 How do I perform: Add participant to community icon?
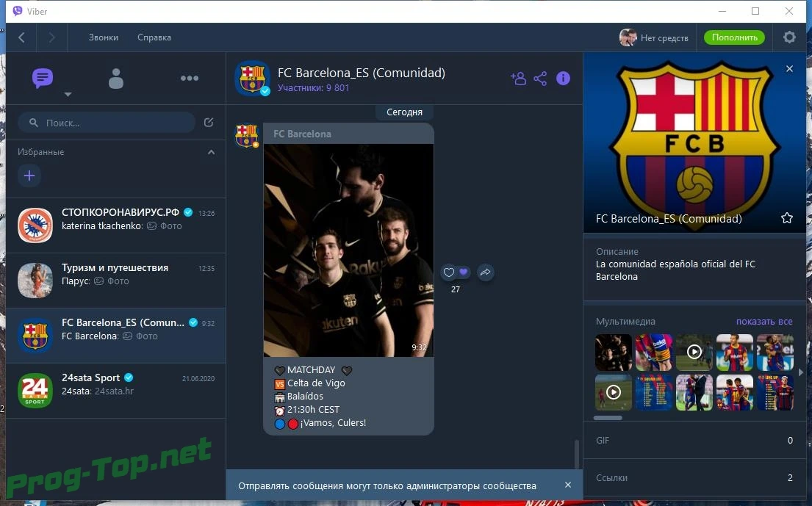click(518, 78)
